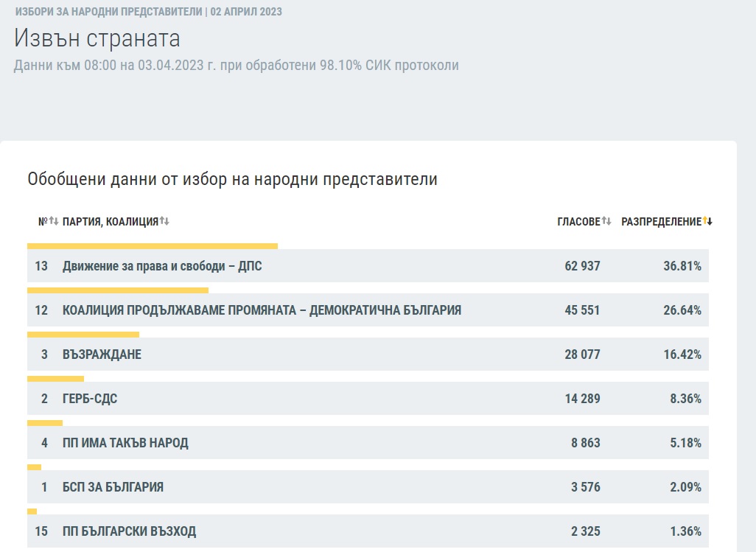The image size is (756, 552).
Task: Click sort arrows beside ПАРТИЯ, КОАЛИЦИЯ header
Action: coord(164,221)
